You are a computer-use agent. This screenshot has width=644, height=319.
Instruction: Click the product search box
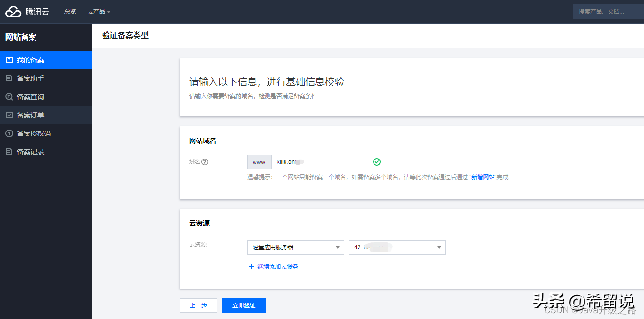[608, 11]
